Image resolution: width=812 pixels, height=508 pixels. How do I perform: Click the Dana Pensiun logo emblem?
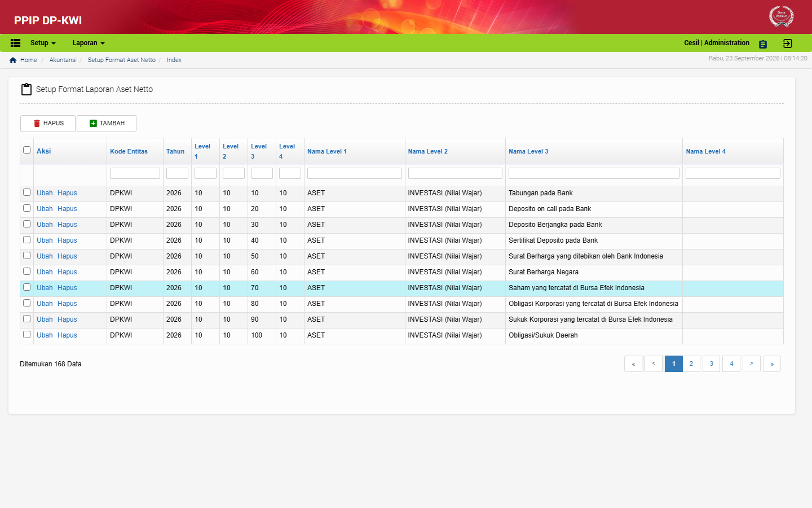(781, 16)
